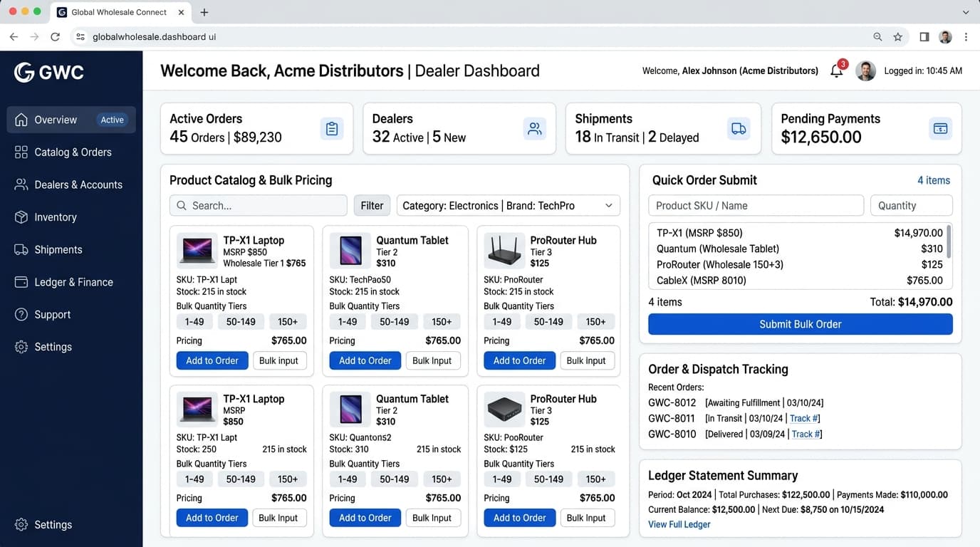This screenshot has width=980, height=547.
Task: Click the clipboard icon on the Active Orders card
Action: (332, 129)
